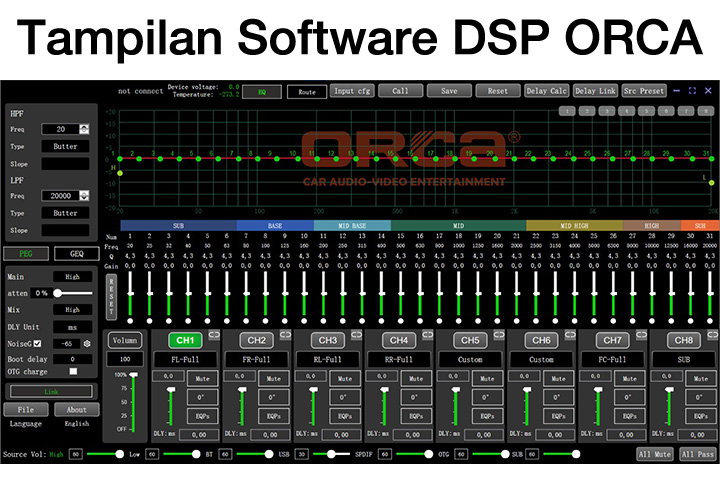Toggle the NoiseG checkbox
Viewport: 720px width, 480px height.
click(x=38, y=343)
